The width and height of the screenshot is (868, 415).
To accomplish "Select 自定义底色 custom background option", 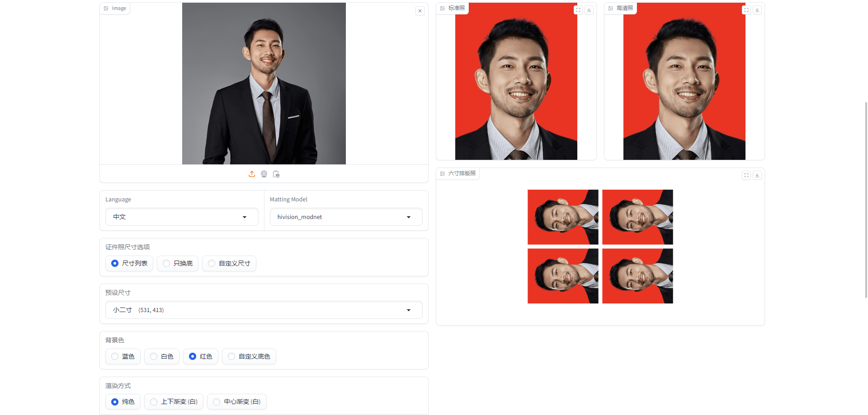I will (249, 356).
